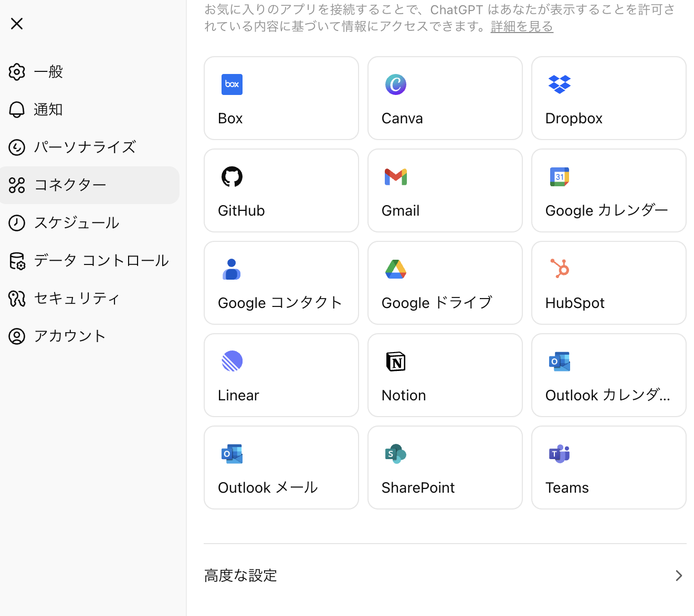Select the Dropbox connector
Image resolution: width=694 pixels, height=616 pixels.
608,98
